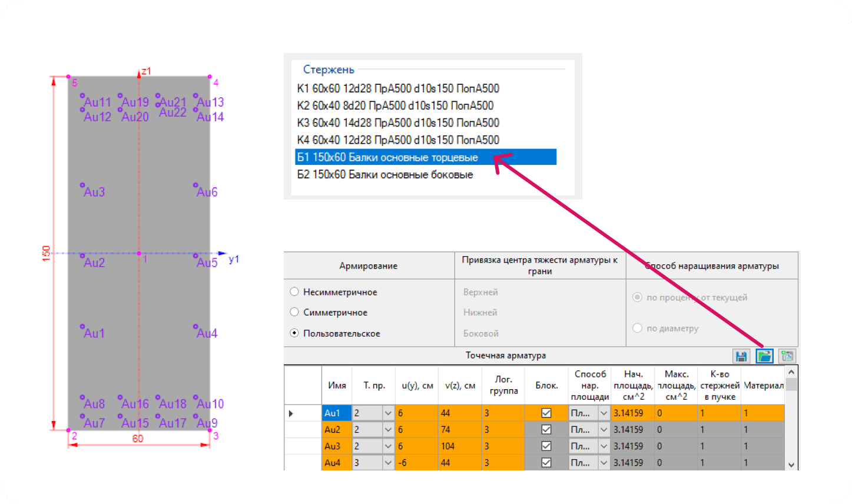Select Б2 150х60 Балки основные боковые

pyautogui.click(x=385, y=174)
